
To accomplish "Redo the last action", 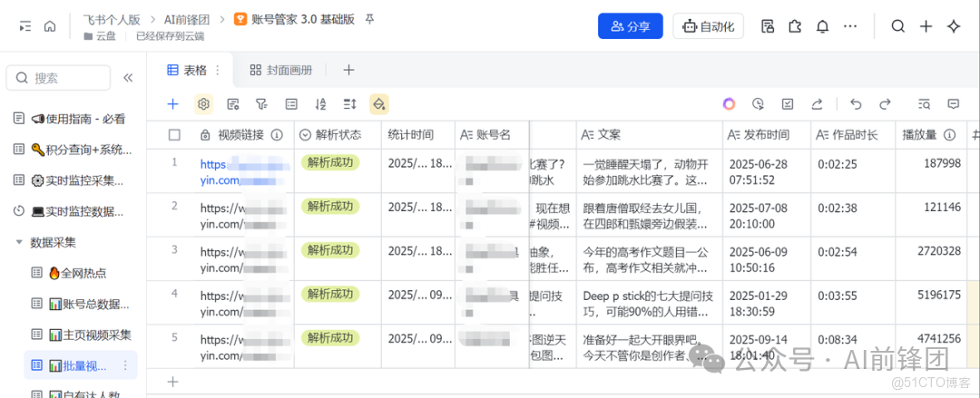I will click(x=885, y=104).
